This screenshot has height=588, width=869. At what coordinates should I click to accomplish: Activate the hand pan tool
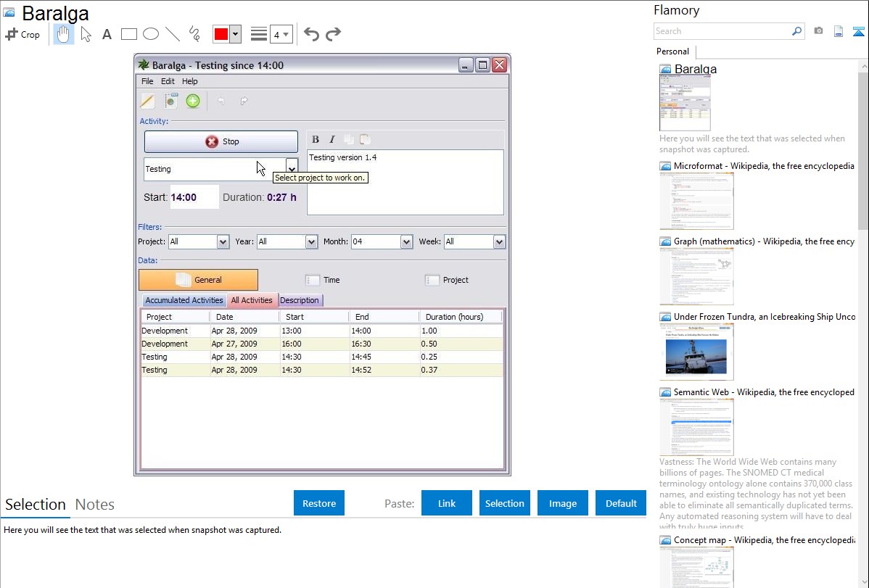click(63, 34)
